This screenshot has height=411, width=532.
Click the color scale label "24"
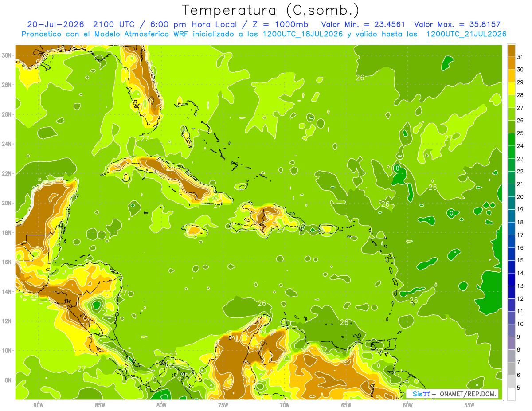pos(520,146)
